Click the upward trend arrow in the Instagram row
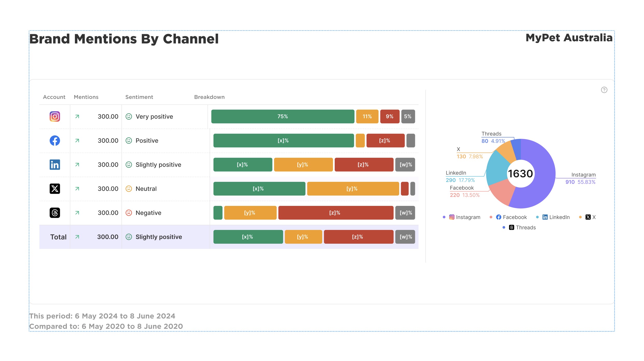This screenshot has height=361, width=644. pos(77,117)
